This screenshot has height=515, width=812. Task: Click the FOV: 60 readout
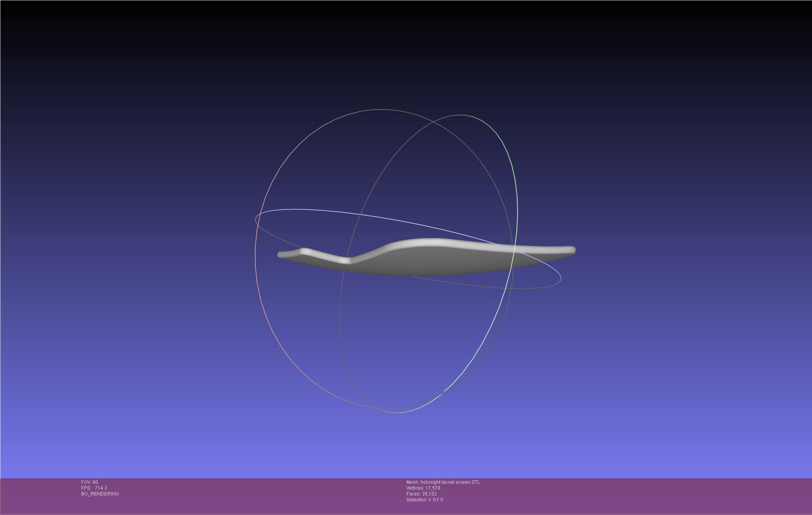click(x=89, y=482)
